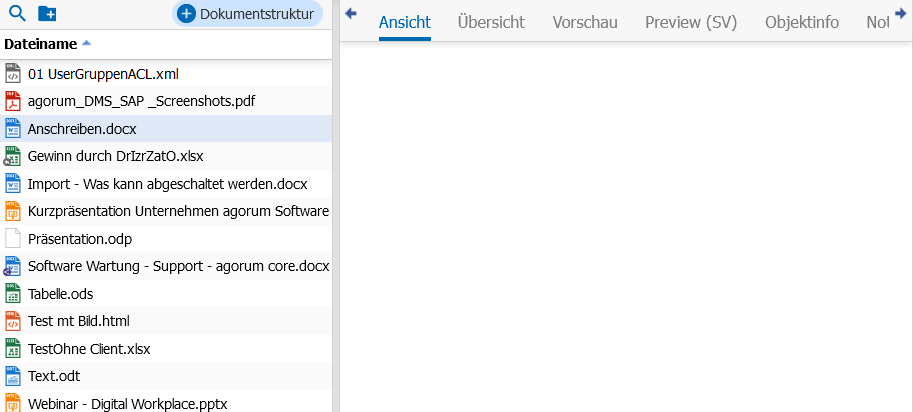Open the Dokumentstruktur button
Screen dimensions: 913x412
point(248,14)
